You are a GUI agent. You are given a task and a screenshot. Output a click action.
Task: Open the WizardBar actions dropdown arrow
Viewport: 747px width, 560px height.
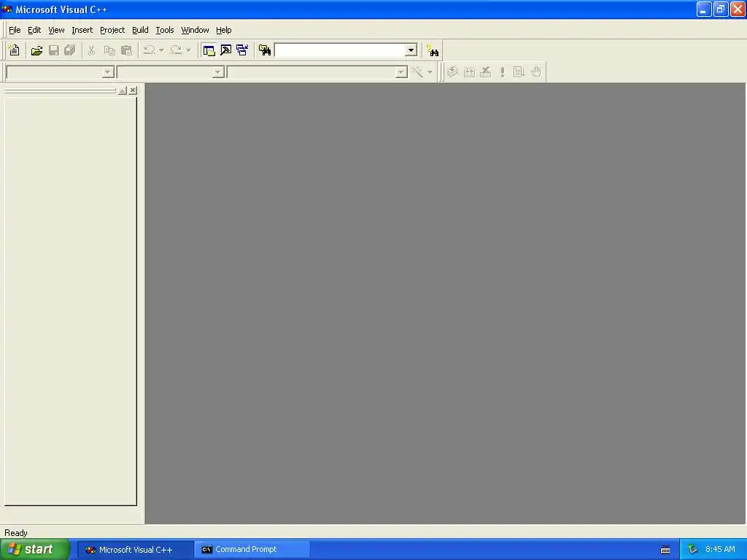coord(430,72)
